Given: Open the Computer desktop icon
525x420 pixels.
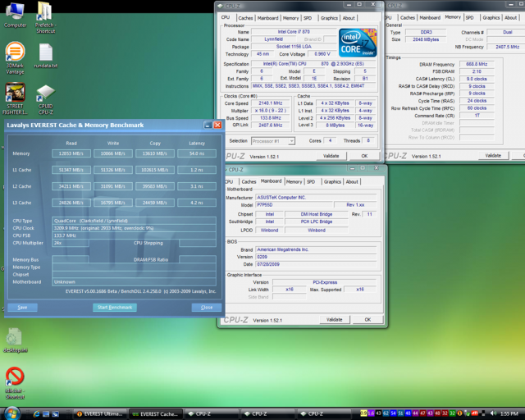Looking at the screenshot, I should (15, 15).
